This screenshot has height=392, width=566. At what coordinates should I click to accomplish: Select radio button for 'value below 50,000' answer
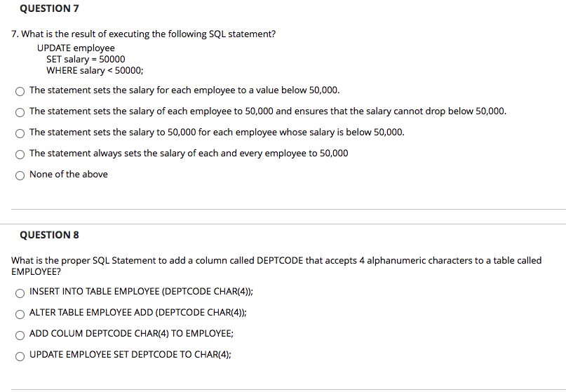click(x=20, y=91)
